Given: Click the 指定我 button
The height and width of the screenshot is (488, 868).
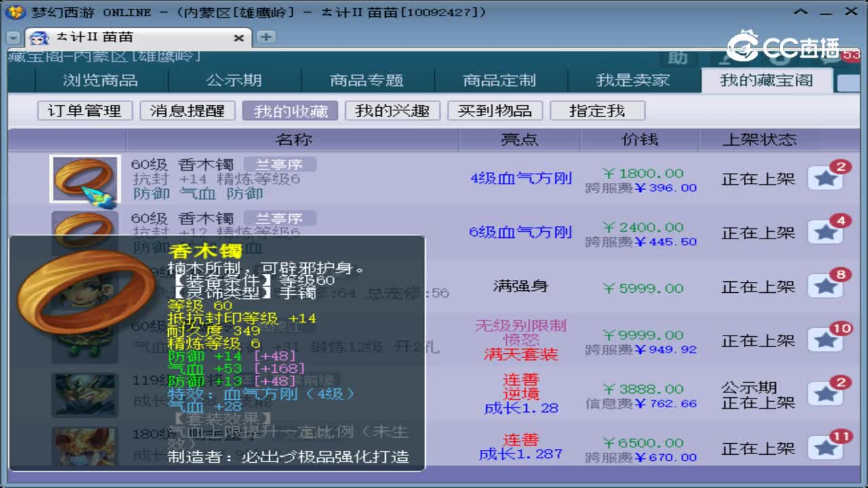Looking at the screenshot, I should click(x=597, y=110).
